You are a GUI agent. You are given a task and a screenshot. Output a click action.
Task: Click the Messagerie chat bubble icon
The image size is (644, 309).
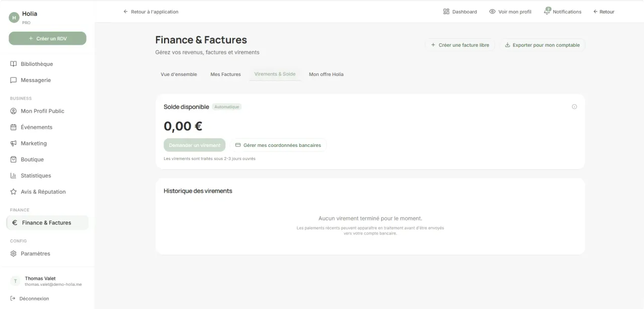coord(14,80)
